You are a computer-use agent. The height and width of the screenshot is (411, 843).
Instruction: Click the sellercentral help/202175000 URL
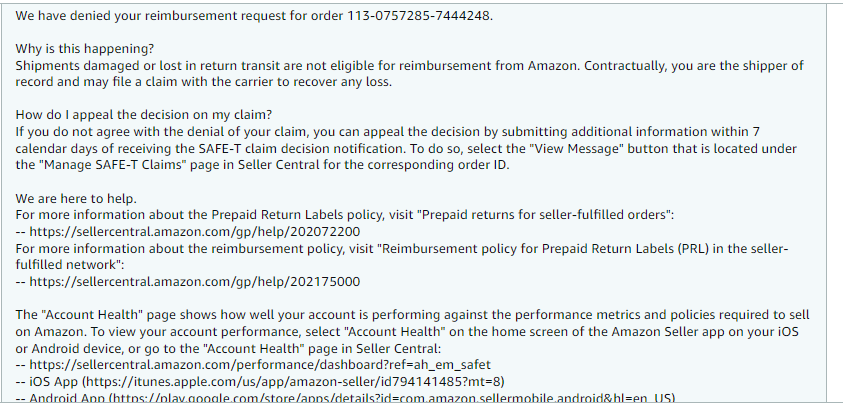pyautogui.click(x=195, y=281)
